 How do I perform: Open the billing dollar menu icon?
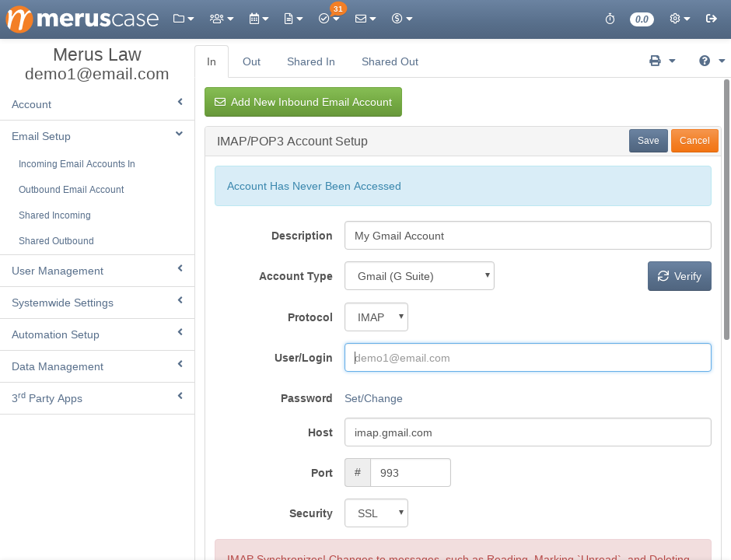point(401,19)
